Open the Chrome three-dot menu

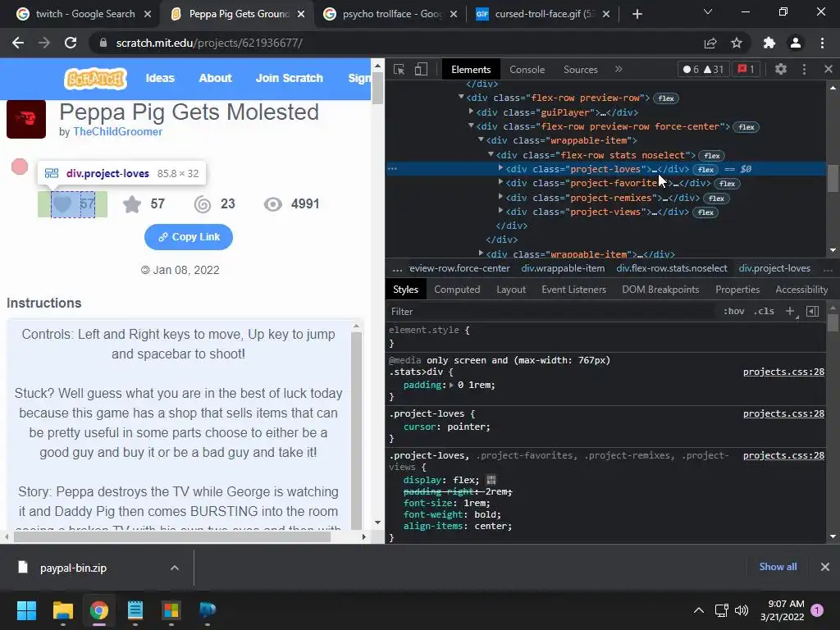(x=822, y=43)
